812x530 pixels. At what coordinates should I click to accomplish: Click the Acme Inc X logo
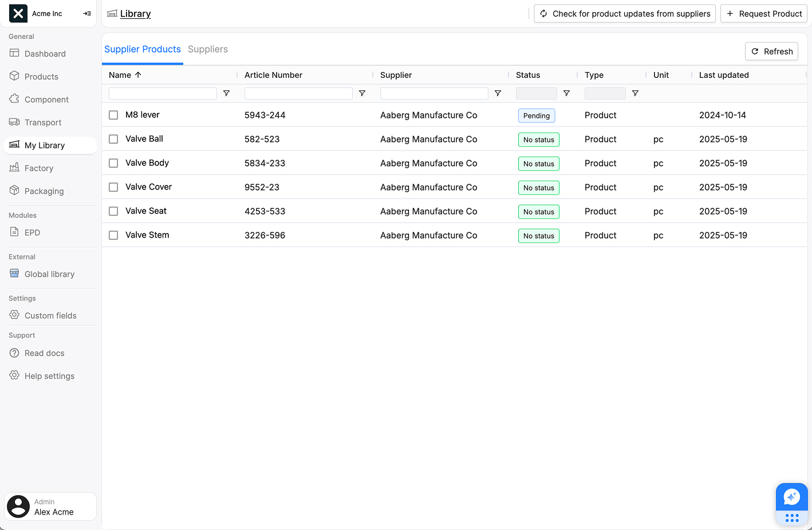pyautogui.click(x=18, y=14)
